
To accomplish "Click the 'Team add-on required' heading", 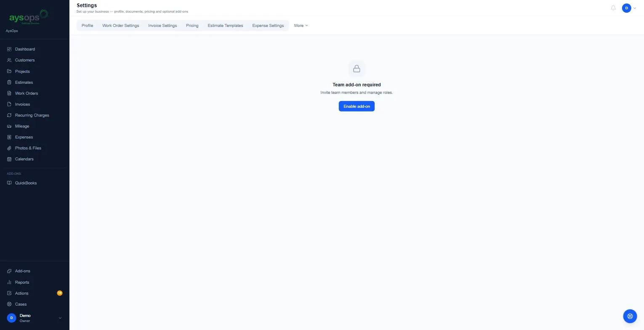I will tap(357, 85).
